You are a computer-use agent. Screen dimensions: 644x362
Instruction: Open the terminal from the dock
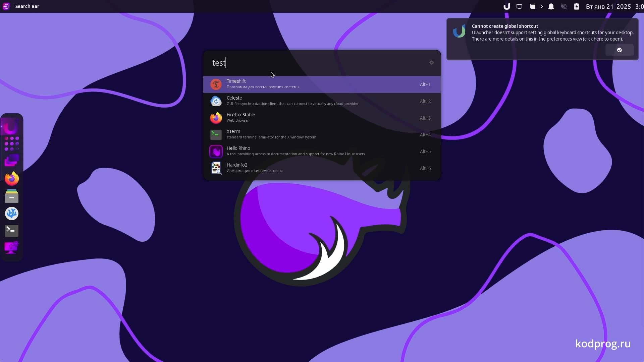[x=12, y=231]
